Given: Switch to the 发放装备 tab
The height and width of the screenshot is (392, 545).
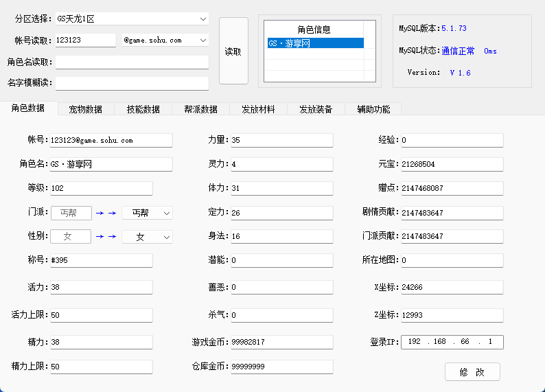Looking at the screenshot, I should [316, 109].
